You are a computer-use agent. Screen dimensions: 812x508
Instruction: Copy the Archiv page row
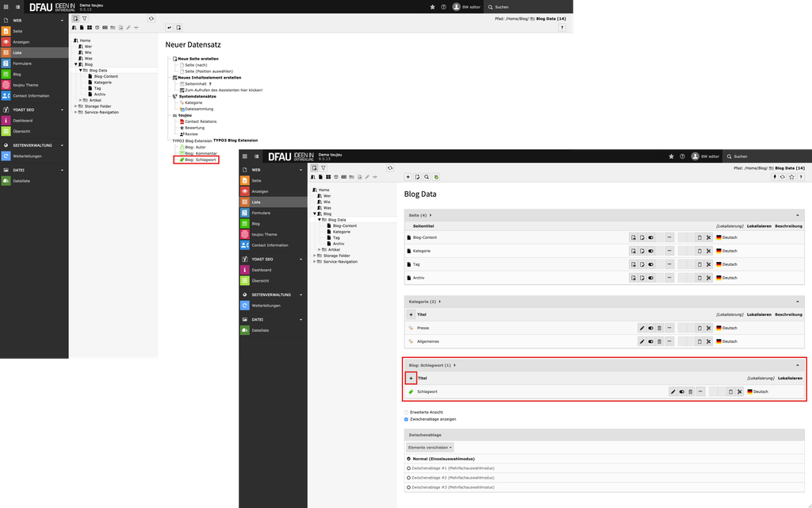699,278
